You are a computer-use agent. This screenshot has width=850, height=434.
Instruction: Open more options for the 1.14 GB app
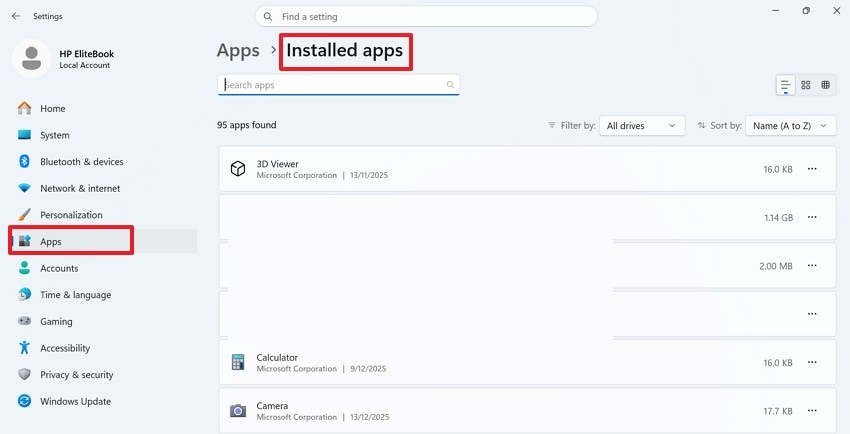[812, 217]
